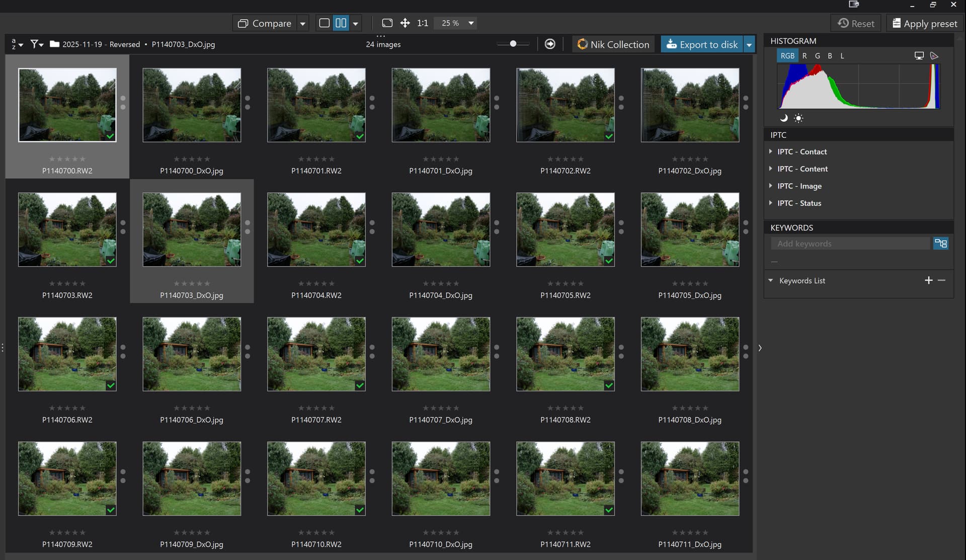Click the Apply preset button

coord(924,24)
